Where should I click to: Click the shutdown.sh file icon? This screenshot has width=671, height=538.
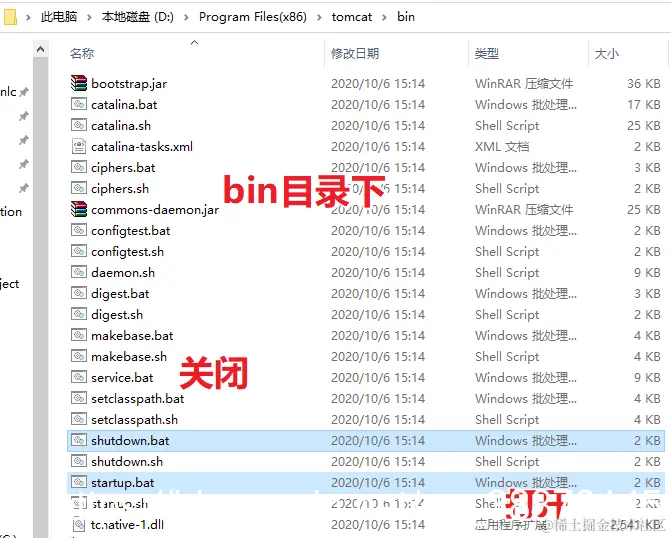(79, 461)
